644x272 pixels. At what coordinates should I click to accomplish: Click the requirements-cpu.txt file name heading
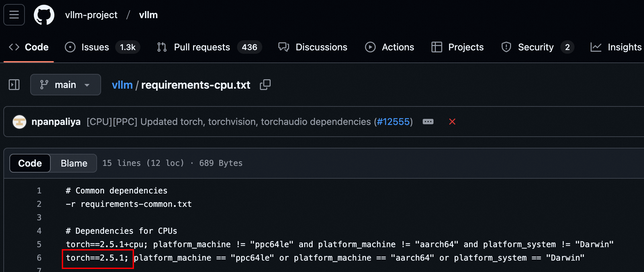[196, 85]
